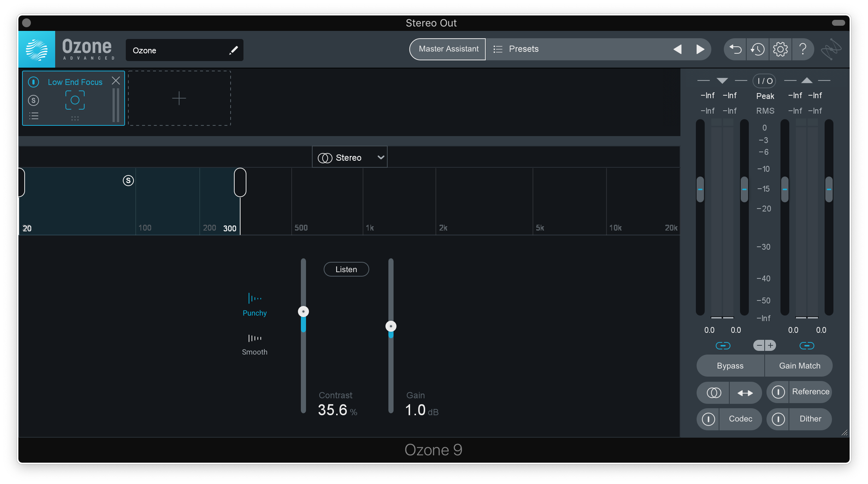This screenshot has height=484, width=868.
Task: Open the Undo History clock icon
Action: pyautogui.click(x=758, y=49)
